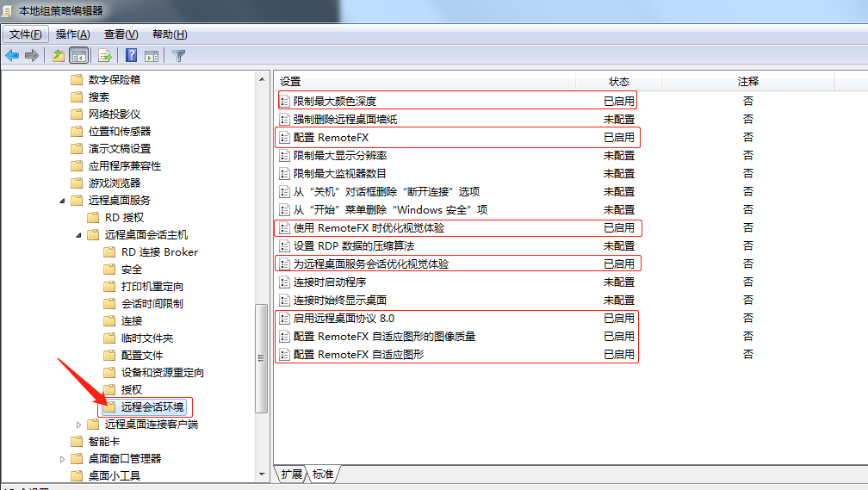Toggle the Show/Hide console tree icon
This screenshot has width=868, height=490.
79,55
